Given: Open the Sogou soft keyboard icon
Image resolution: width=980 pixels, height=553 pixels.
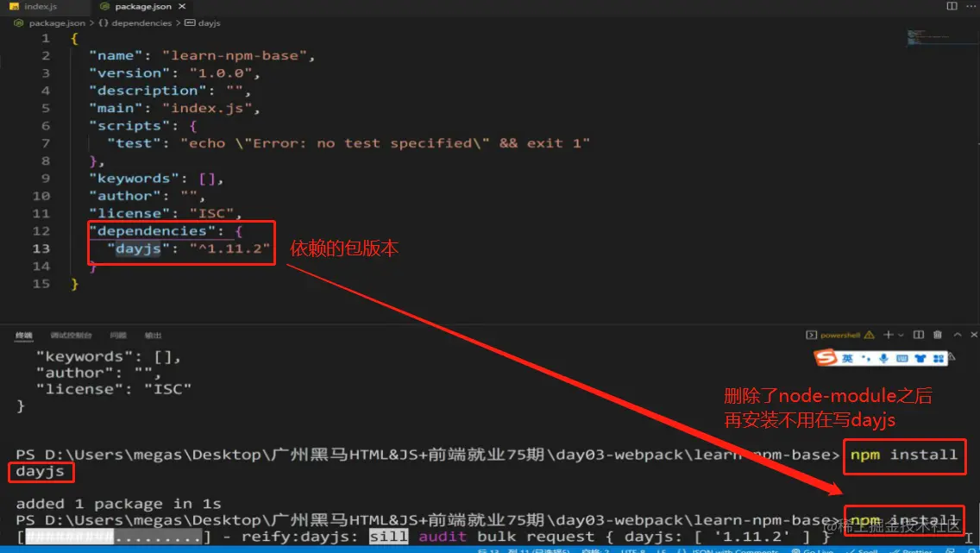Looking at the screenshot, I should [904, 358].
